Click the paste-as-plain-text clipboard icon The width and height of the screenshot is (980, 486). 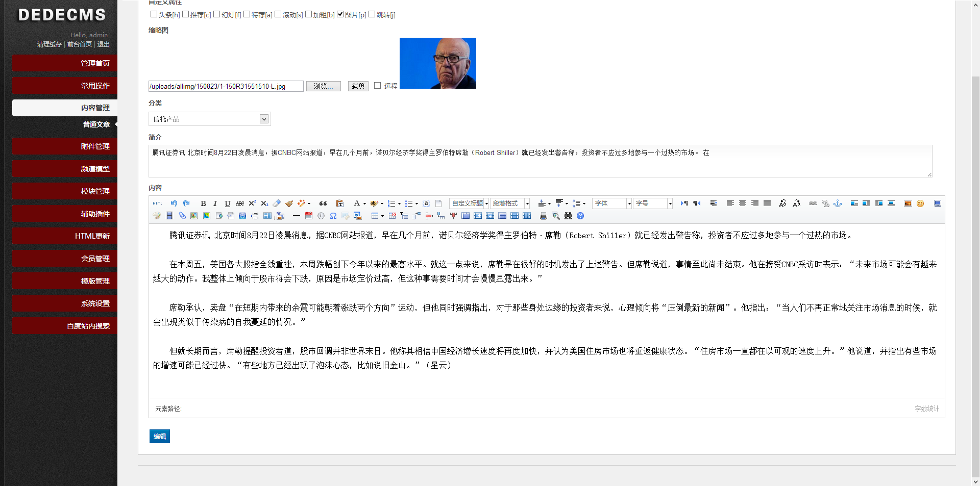point(340,203)
